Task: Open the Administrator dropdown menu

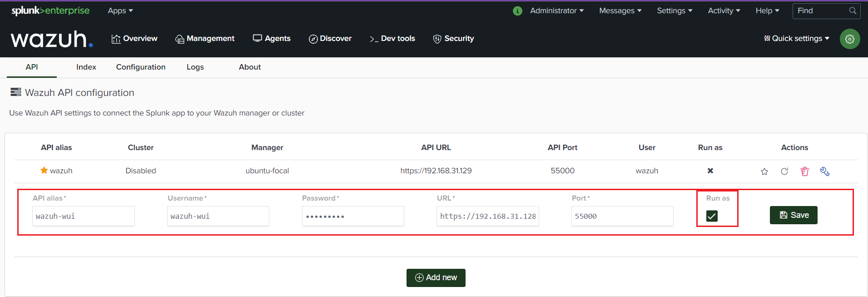Action: click(x=557, y=10)
